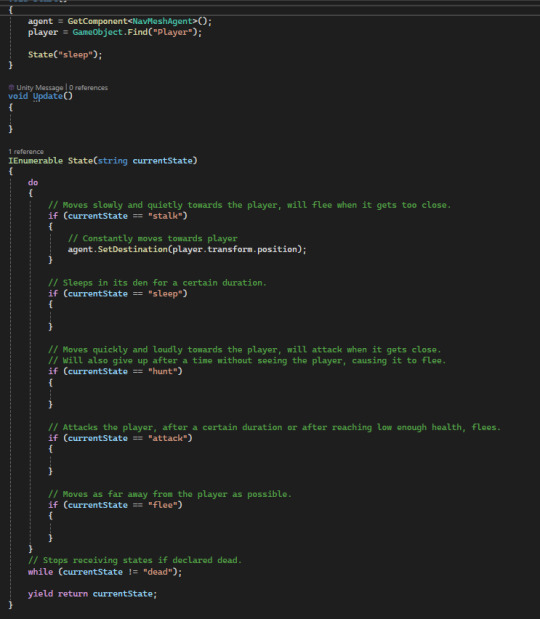Click the comment "Moves slowly and quietly towards the player"

pyautogui.click(x=249, y=205)
